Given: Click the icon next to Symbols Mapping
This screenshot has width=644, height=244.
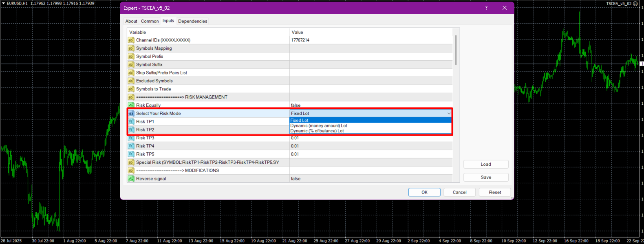Looking at the screenshot, I should [131, 48].
